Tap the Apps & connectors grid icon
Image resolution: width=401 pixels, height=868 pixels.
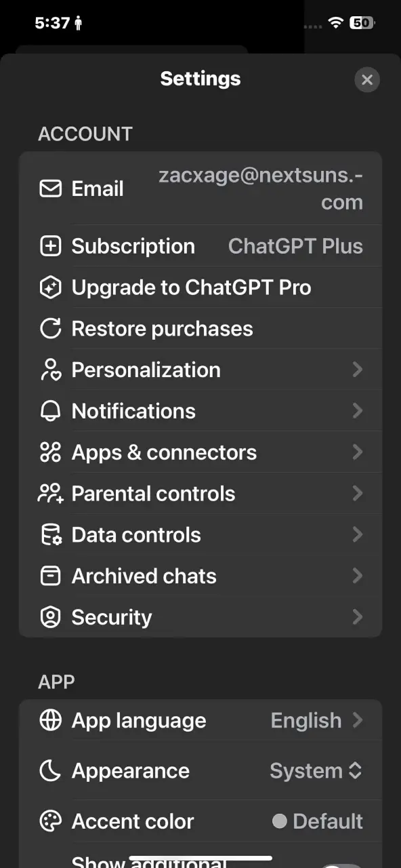pyautogui.click(x=51, y=452)
